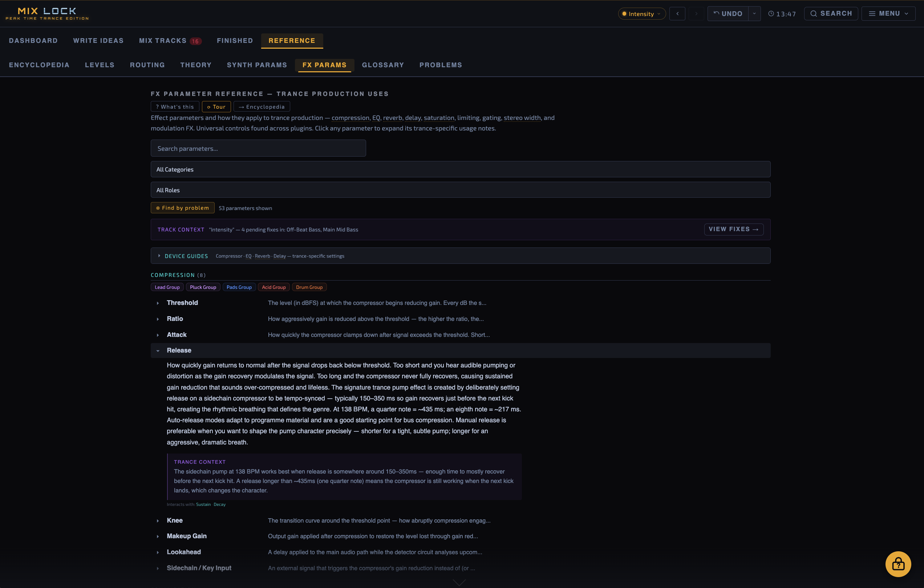The height and width of the screenshot is (588, 924).
Task: Click scroll-down chevron at page bottom
Action: click(459, 582)
